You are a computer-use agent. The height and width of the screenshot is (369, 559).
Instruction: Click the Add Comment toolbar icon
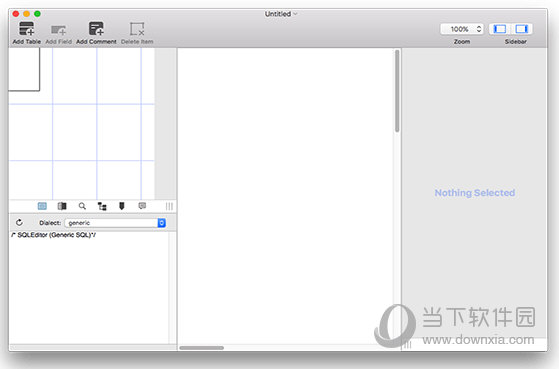pos(96,29)
